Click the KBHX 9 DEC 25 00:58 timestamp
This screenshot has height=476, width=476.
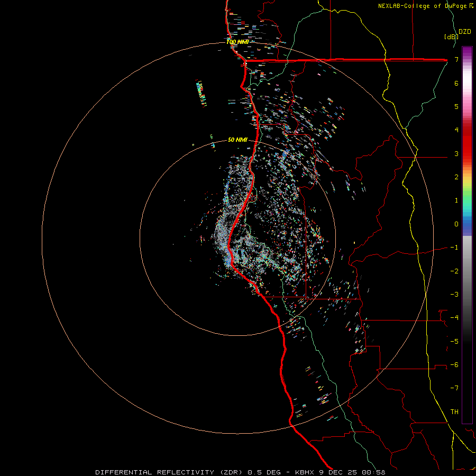[340, 472]
